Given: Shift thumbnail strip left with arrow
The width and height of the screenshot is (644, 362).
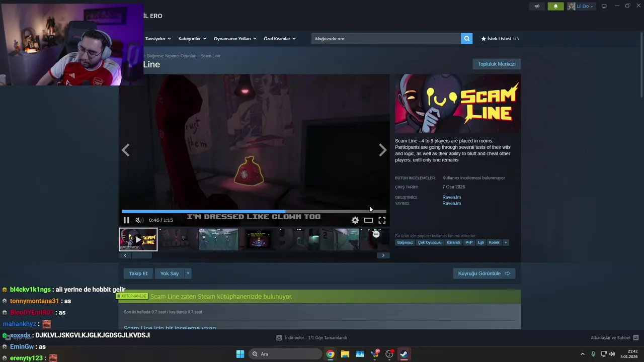Looking at the screenshot, I should point(125,255).
